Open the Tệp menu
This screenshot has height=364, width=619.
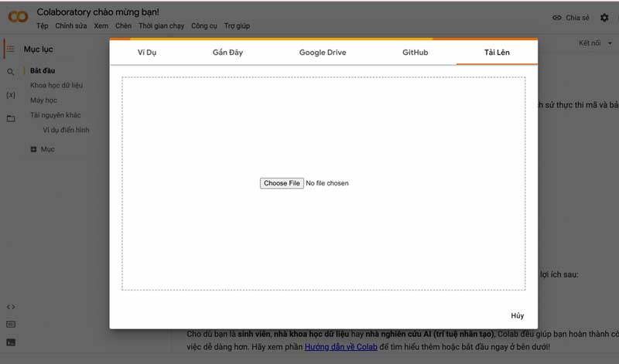tap(42, 26)
